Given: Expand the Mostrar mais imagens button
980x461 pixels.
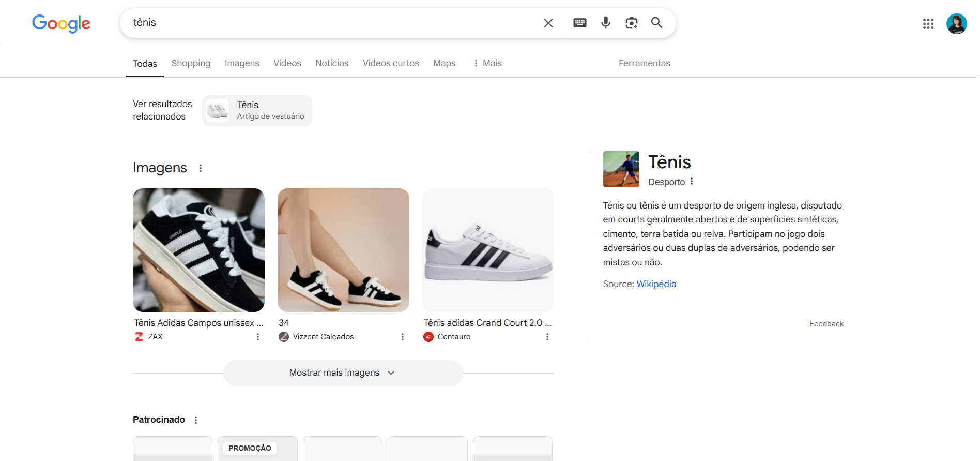Looking at the screenshot, I should pyautogui.click(x=343, y=373).
